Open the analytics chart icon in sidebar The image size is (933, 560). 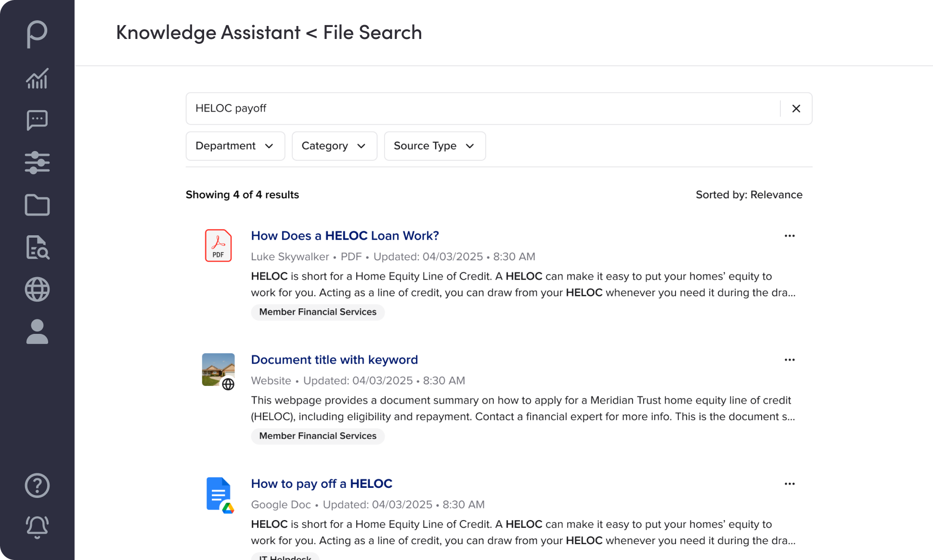click(37, 78)
